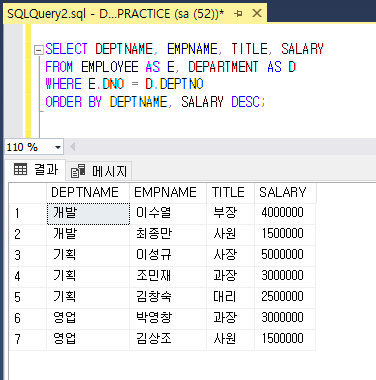Screen dimensions: 376x380
Task: Select the grid's top-left select-all corner
Action: click(28, 193)
